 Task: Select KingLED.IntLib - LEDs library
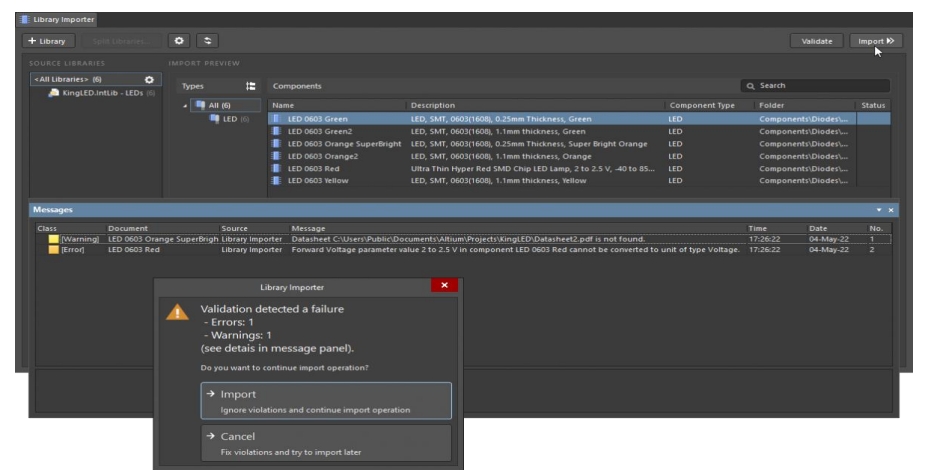(x=103, y=93)
